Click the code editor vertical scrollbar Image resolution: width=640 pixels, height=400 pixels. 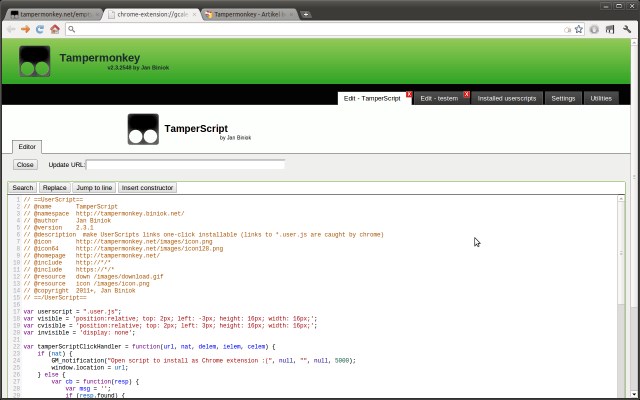[621, 296]
